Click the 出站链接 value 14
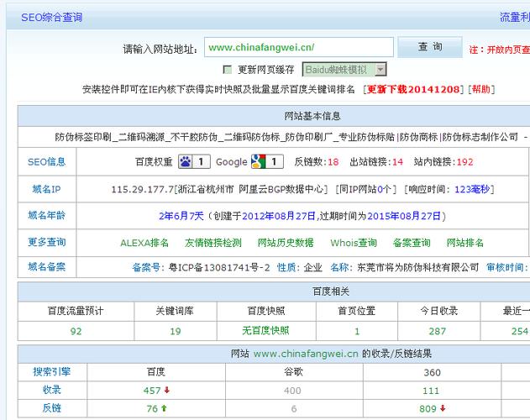The width and height of the screenshot is (530, 420). (397, 162)
